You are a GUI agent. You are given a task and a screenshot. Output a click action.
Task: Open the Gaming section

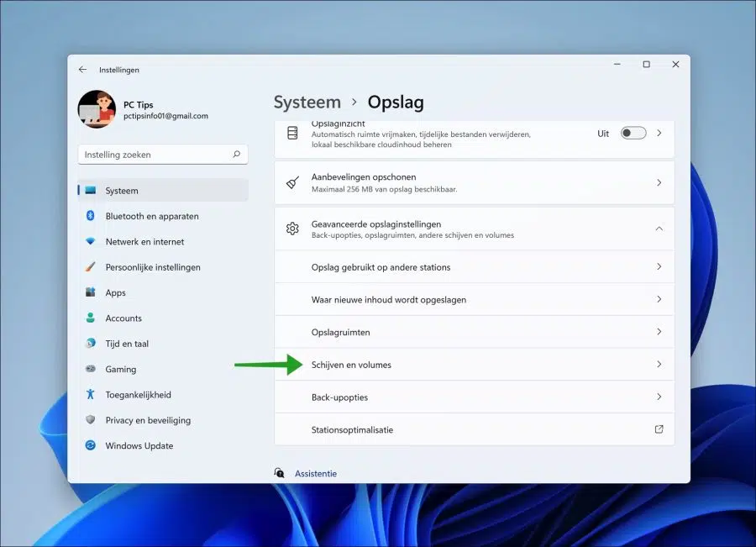pos(163,370)
